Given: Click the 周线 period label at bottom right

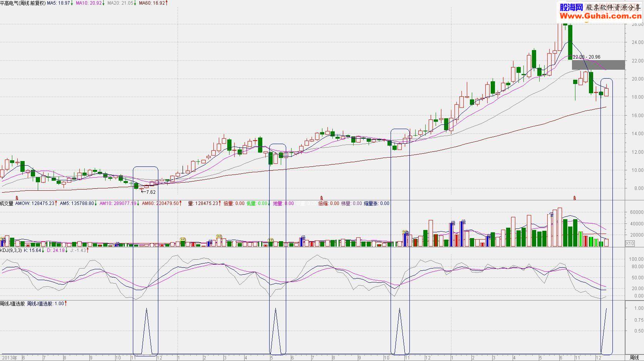Looking at the screenshot, I should (634, 358).
